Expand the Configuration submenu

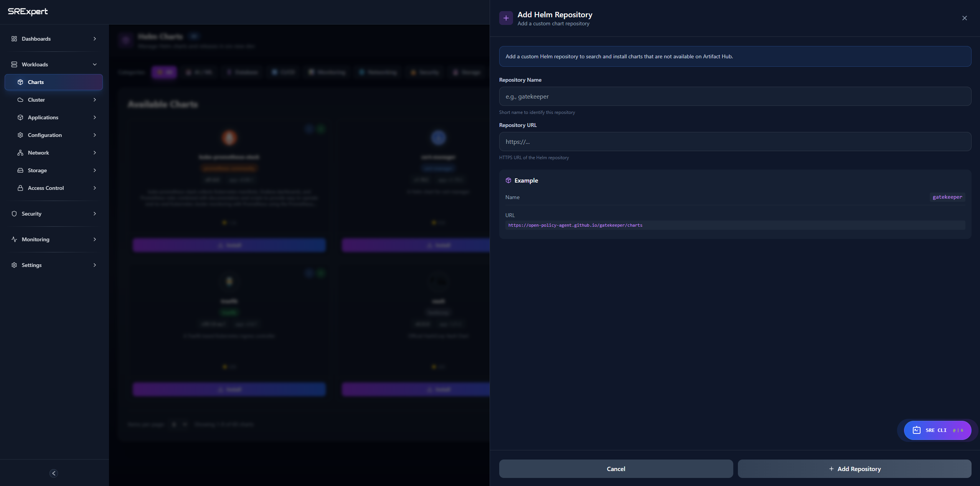point(54,135)
